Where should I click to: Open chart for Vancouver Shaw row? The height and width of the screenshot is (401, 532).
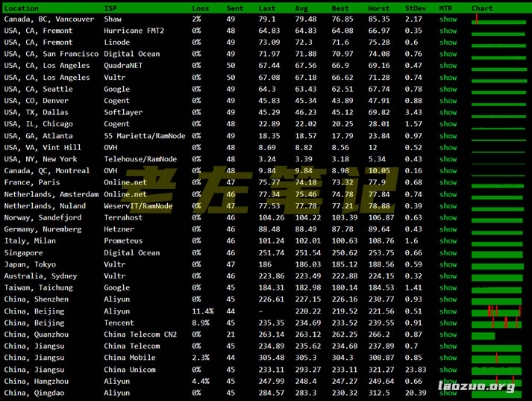498,19
